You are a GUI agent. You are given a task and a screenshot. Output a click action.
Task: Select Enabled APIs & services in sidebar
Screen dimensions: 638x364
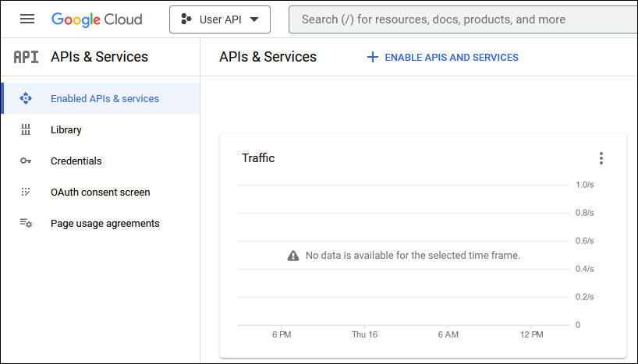click(x=105, y=99)
